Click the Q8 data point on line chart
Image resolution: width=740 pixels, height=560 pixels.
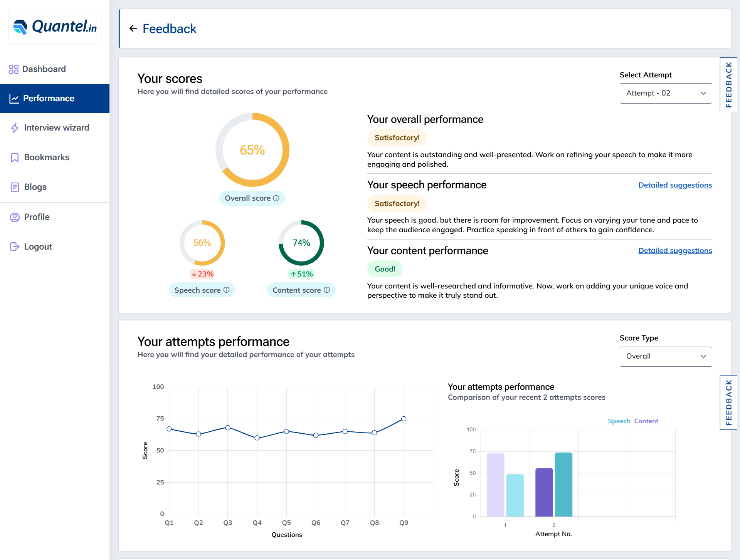374,433
